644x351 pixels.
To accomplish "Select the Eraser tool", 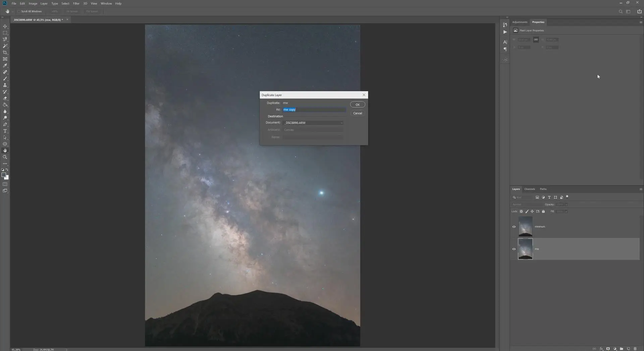I will pyautogui.click(x=5, y=98).
